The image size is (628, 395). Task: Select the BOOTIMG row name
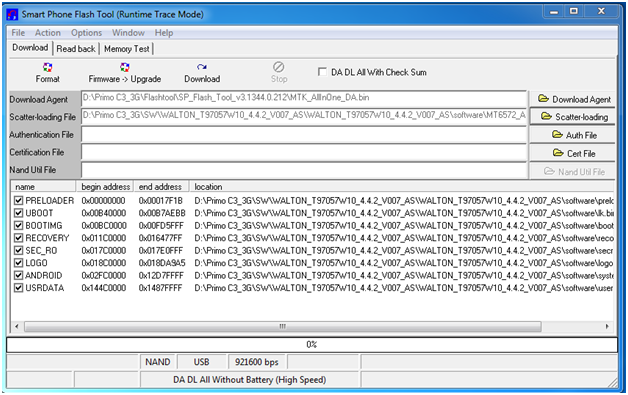tap(44, 225)
